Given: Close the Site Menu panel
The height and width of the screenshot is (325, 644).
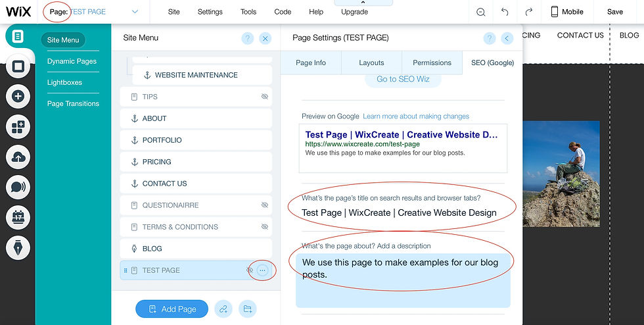Looking at the screenshot, I should [265, 39].
